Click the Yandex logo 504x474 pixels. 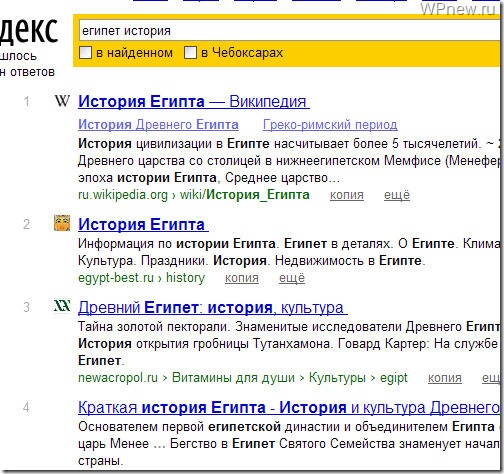pos(28,31)
